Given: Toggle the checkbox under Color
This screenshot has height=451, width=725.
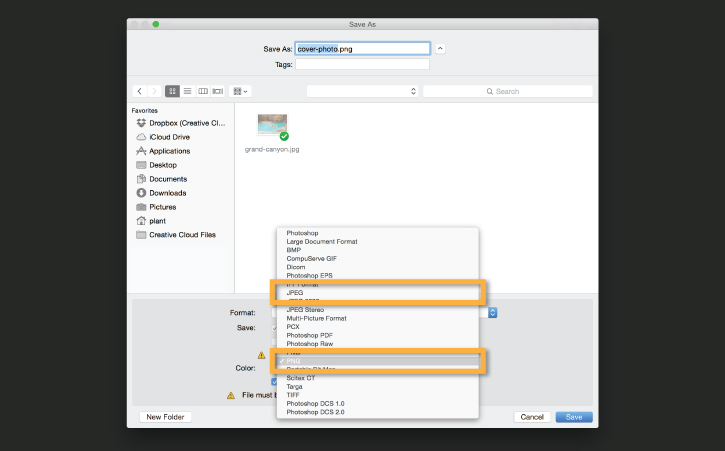Looking at the screenshot, I should pos(274,382).
